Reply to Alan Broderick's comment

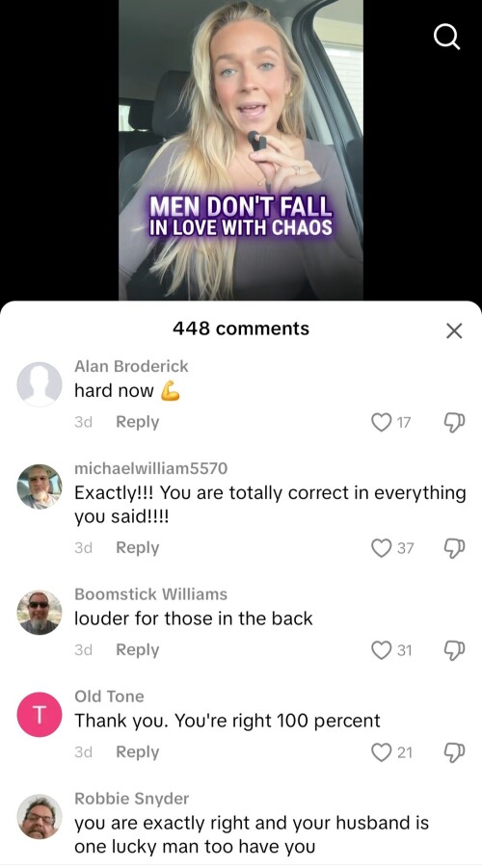(x=138, y=422)
